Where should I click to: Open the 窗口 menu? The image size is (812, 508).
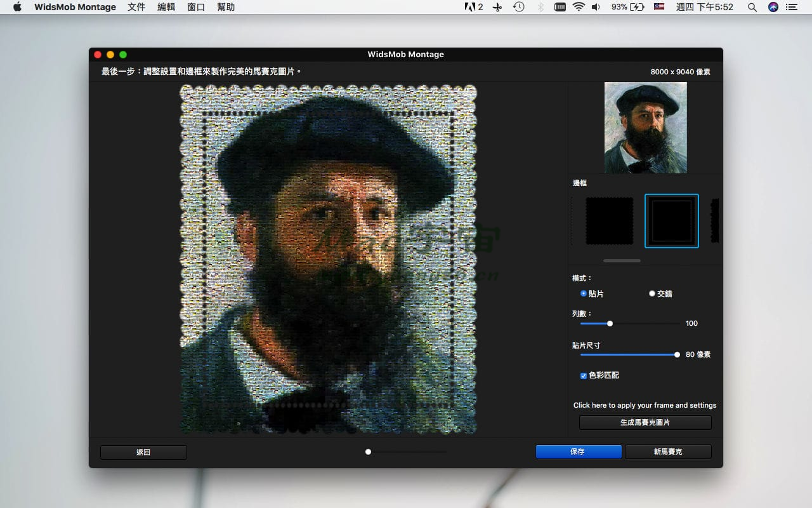[196, 7]
